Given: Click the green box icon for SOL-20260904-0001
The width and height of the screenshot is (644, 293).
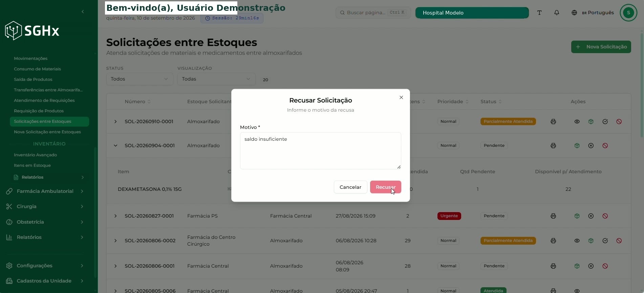Looking at the screenshot, I should (577, 145).
